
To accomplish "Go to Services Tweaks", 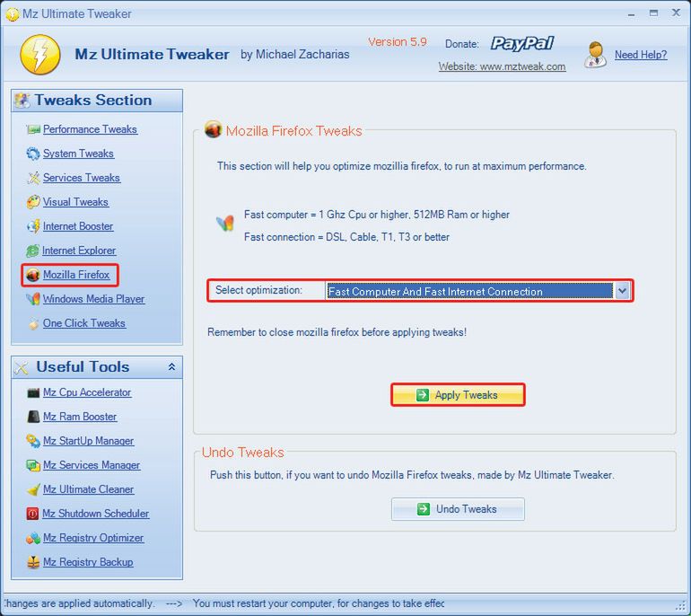I will point(81,178).
